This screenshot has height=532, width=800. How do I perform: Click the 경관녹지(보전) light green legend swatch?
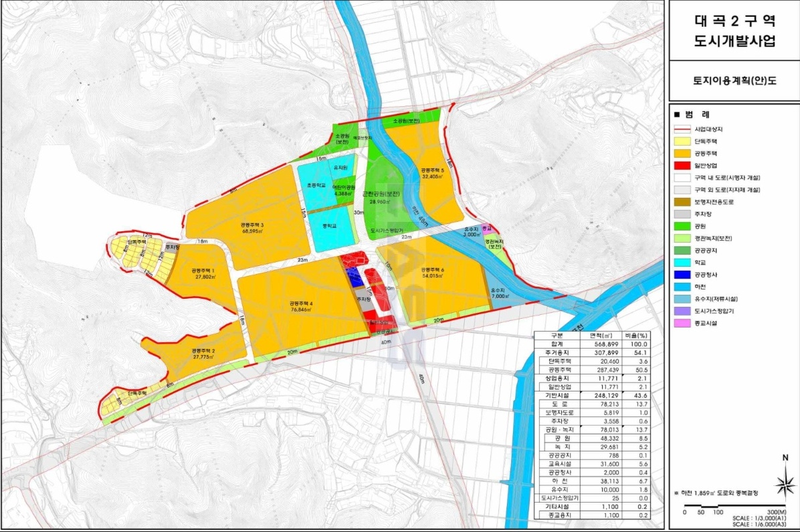(682, 239)
